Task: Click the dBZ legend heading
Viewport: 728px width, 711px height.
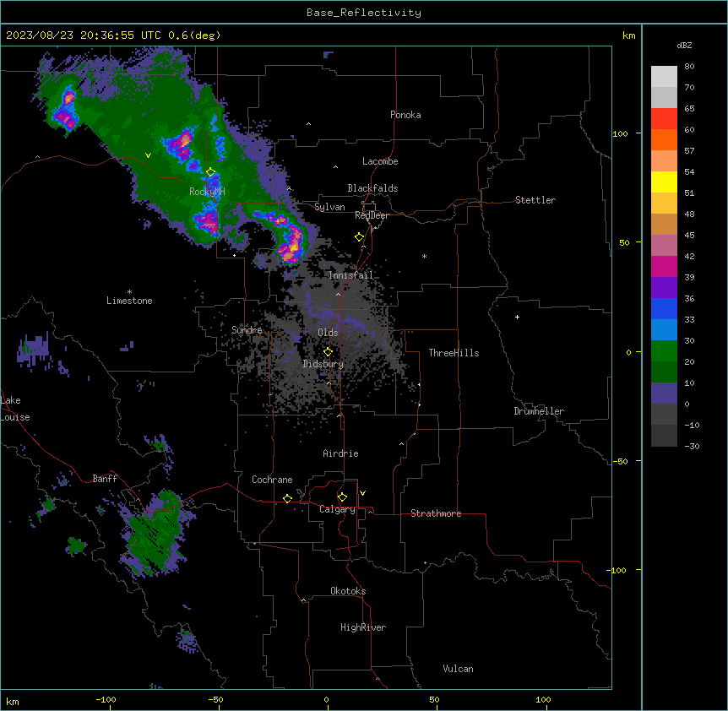Action: point(684,45)
